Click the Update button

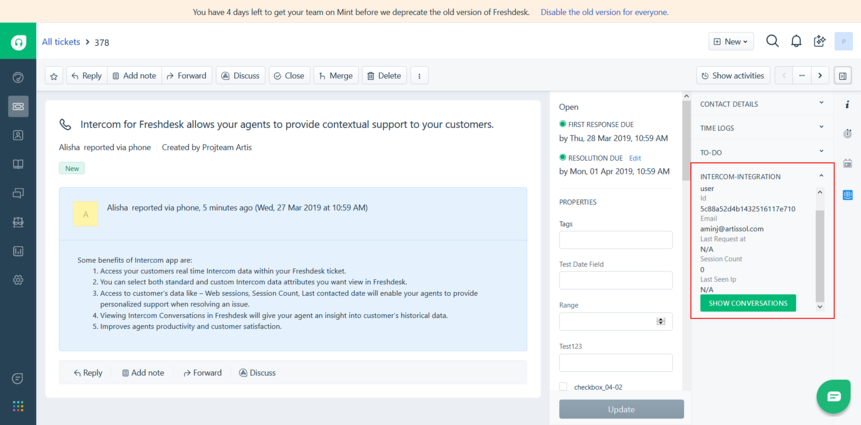(x=622, y=409)
